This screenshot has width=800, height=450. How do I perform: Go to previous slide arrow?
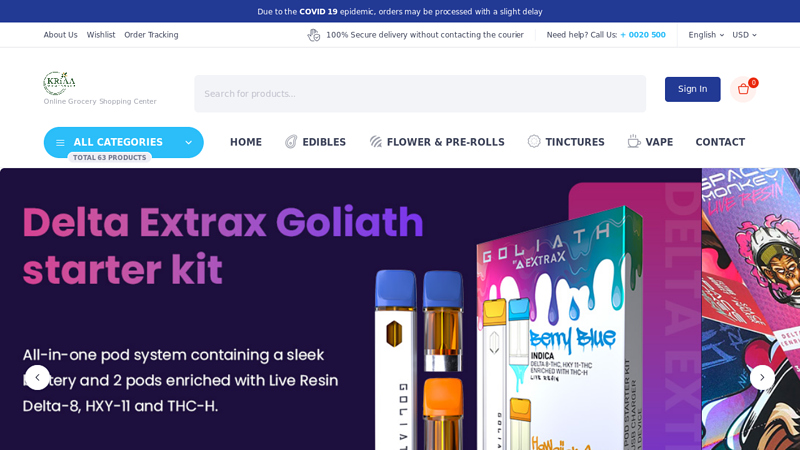pyautogui.click(x=37, y=378)
